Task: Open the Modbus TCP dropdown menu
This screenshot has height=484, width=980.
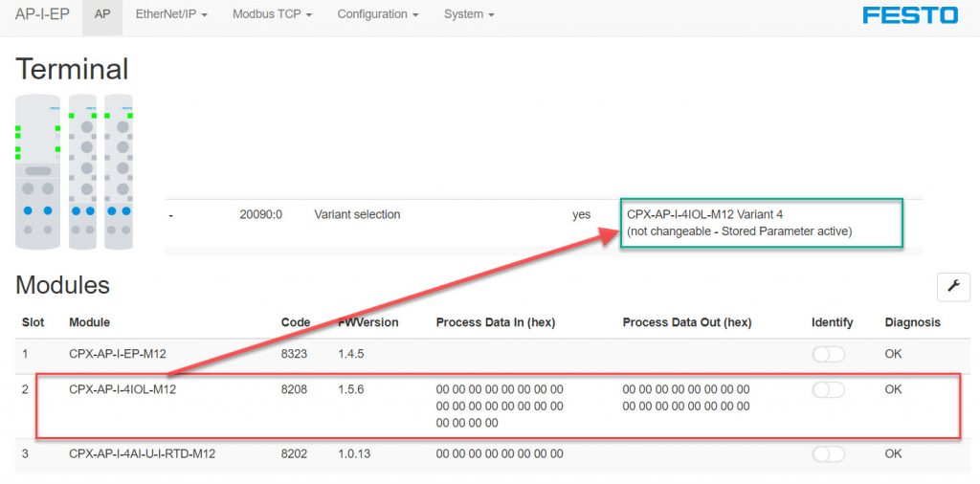Action: click(273, 14)
